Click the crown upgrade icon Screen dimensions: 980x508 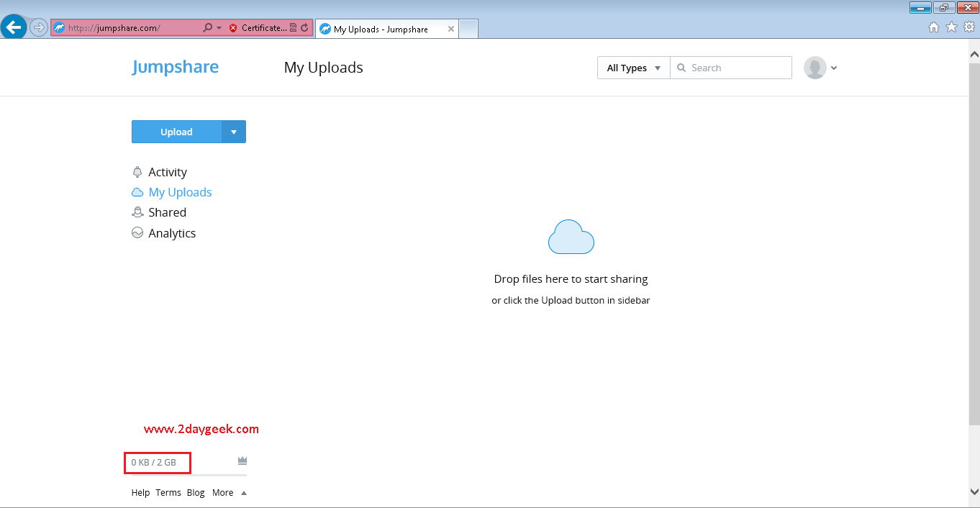tap(242, 461)
